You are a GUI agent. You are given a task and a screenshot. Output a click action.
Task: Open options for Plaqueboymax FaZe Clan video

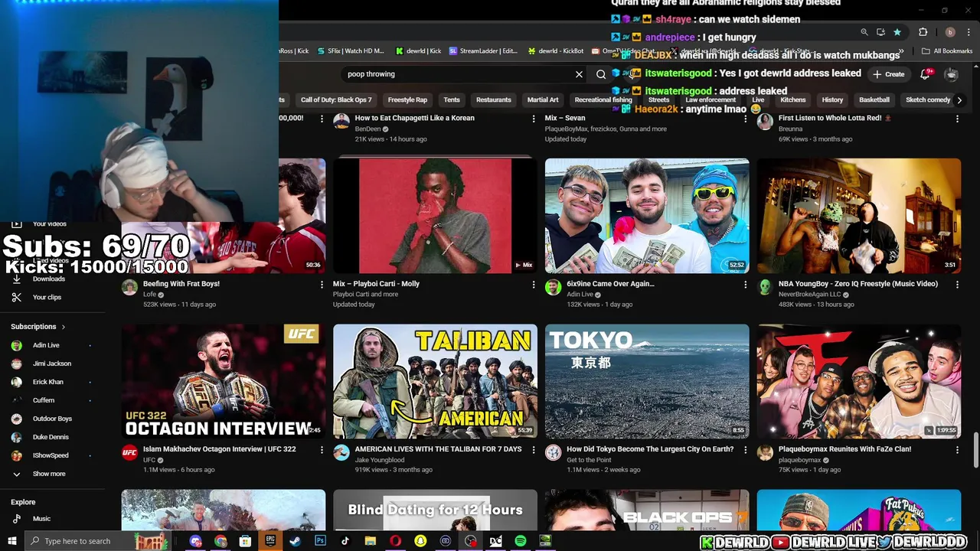coord(957,449)
